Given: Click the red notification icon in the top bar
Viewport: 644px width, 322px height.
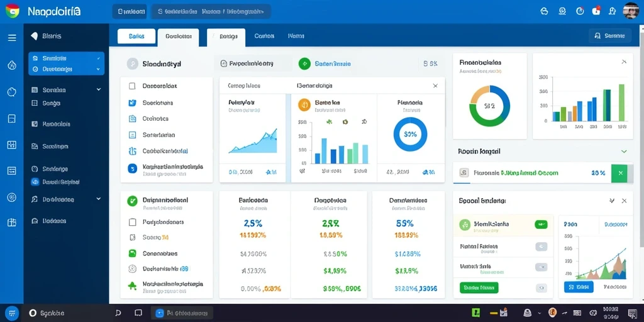Looking at the screenshot, I should tap(596, 11).
